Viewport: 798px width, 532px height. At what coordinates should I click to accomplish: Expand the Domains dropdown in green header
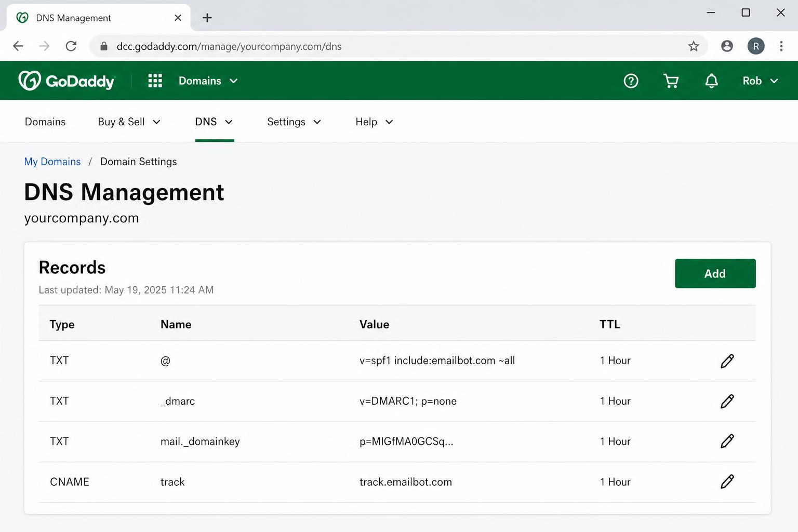tap(208, 81)
